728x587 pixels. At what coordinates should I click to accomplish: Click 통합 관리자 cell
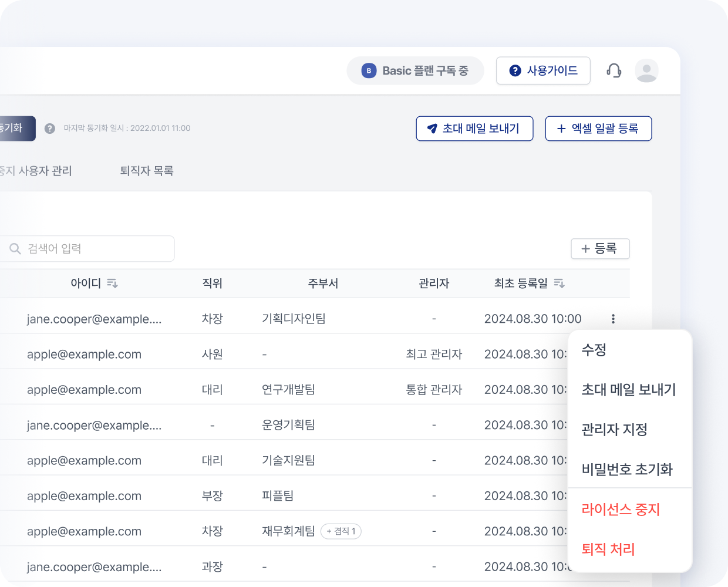pyautogui.click(x=434, y=390)
